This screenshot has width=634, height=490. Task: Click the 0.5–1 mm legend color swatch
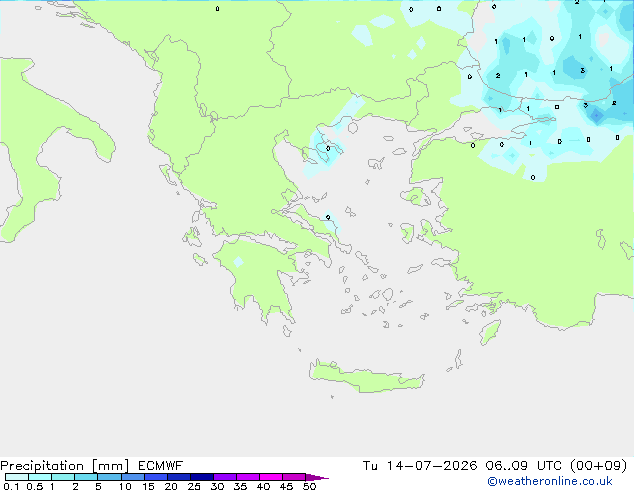(40, 477)
